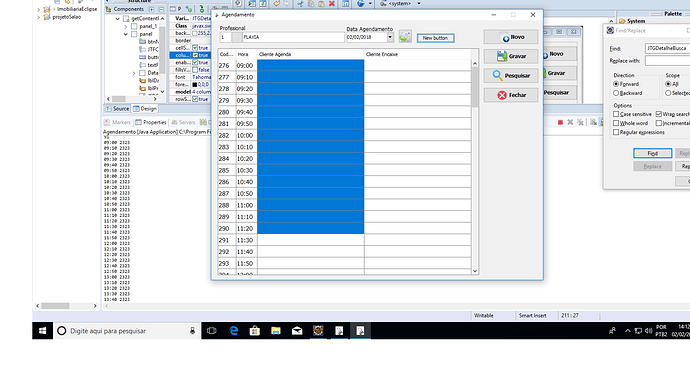The height and width of the screenshot is (388, 690).
Task: Click the green refresh icon beside date
Action: coord(405,37)
